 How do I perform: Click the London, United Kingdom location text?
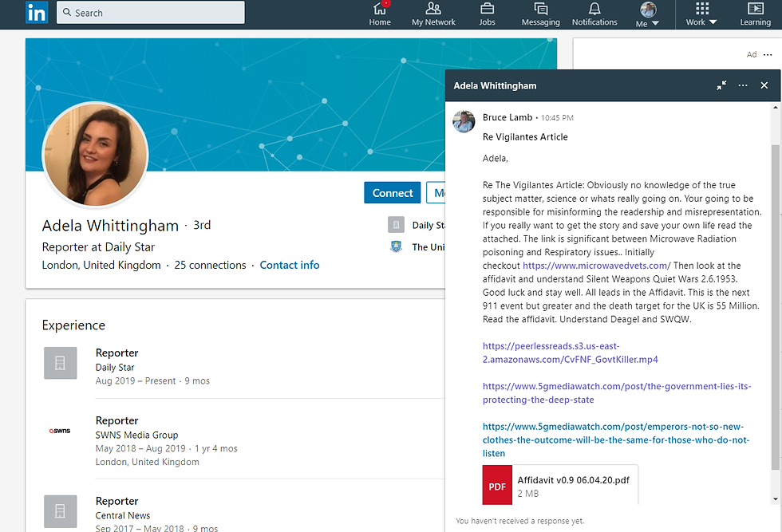coord(101,265)
